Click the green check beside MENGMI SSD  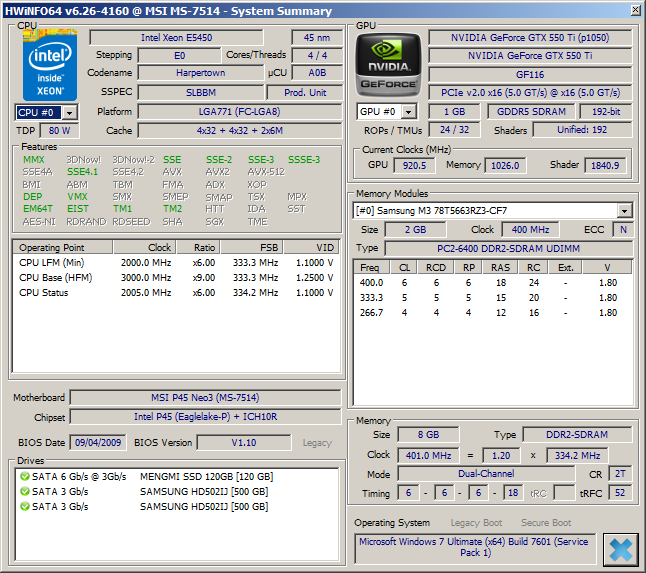tap(24, 477)
